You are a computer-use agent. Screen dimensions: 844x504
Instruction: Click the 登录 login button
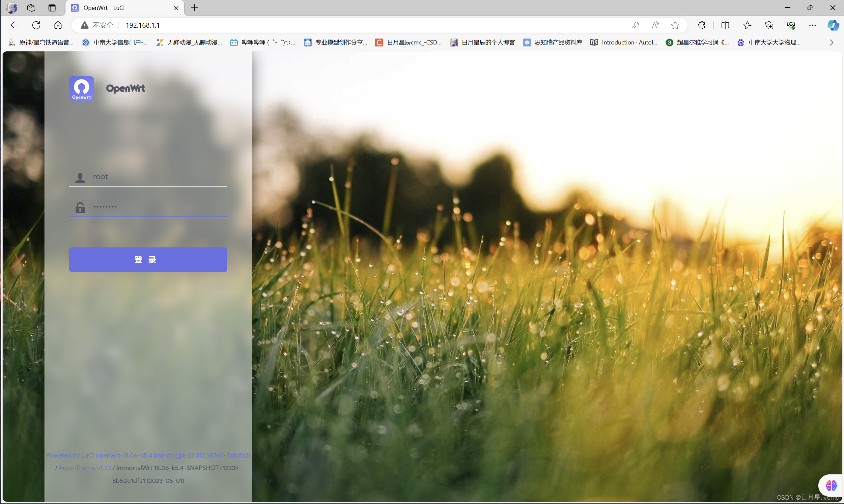point(148,260)
